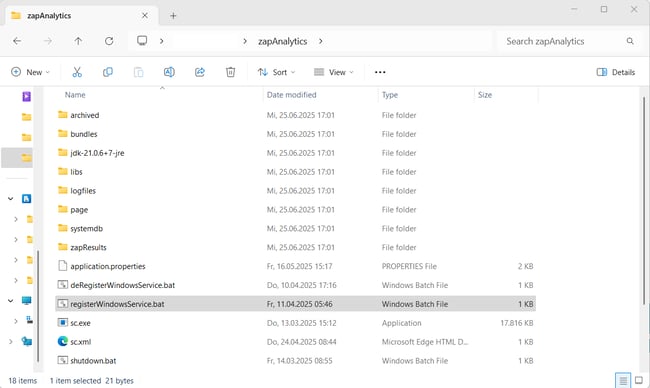Click the Cut scissors icon
Screen dimensions: 650x388
(x=77, y=72)
